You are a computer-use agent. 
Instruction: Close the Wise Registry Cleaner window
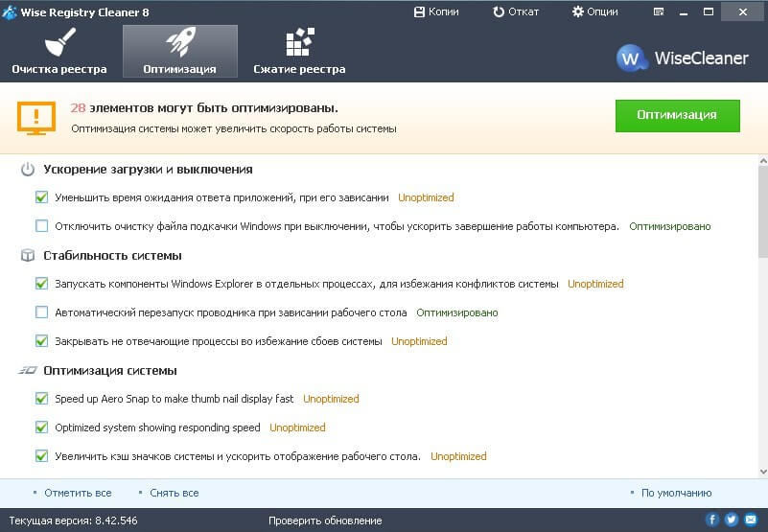743,12
